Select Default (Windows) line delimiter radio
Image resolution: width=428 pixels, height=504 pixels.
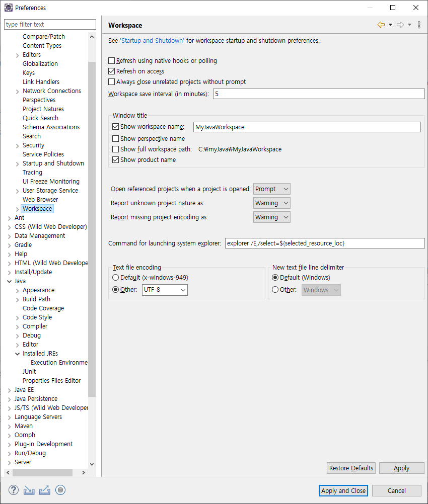(275, 277)
